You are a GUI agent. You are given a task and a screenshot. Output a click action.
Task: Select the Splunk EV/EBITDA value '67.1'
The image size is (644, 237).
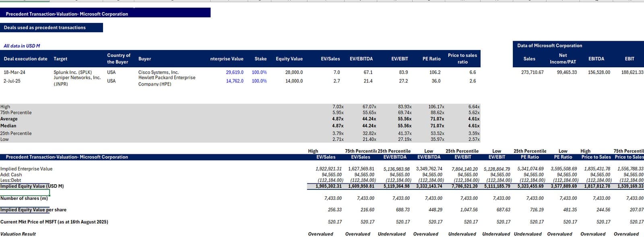tap(368, 73)
